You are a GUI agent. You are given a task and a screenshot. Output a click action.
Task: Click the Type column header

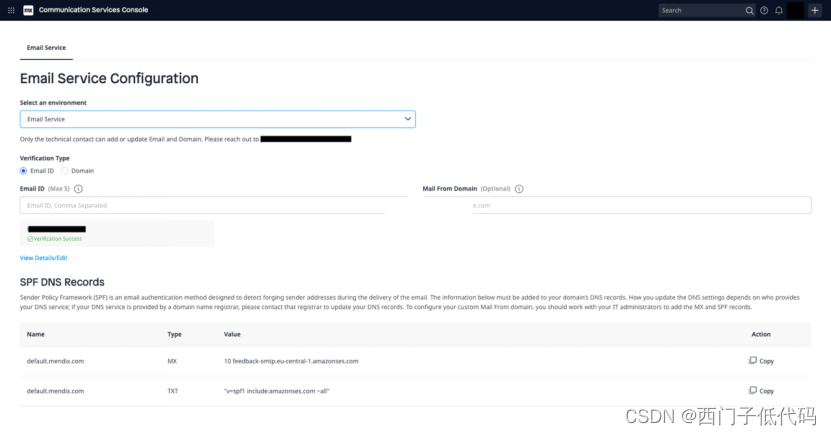(174, 334)
